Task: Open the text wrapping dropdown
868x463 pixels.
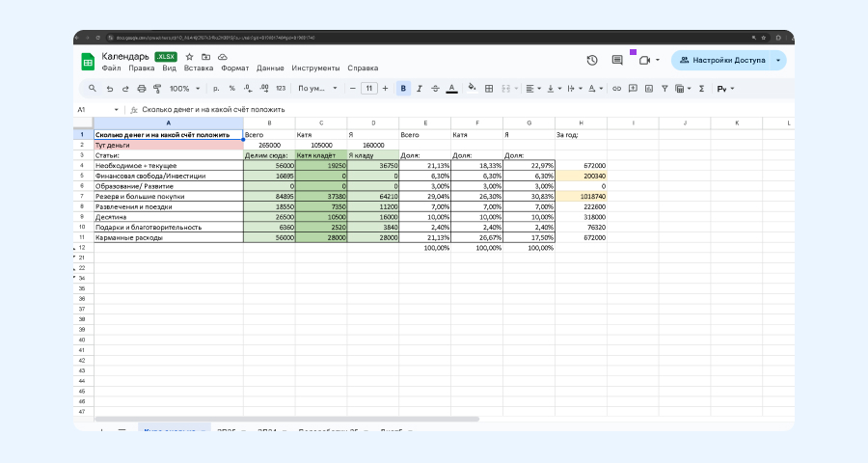Action: (575, 89)
